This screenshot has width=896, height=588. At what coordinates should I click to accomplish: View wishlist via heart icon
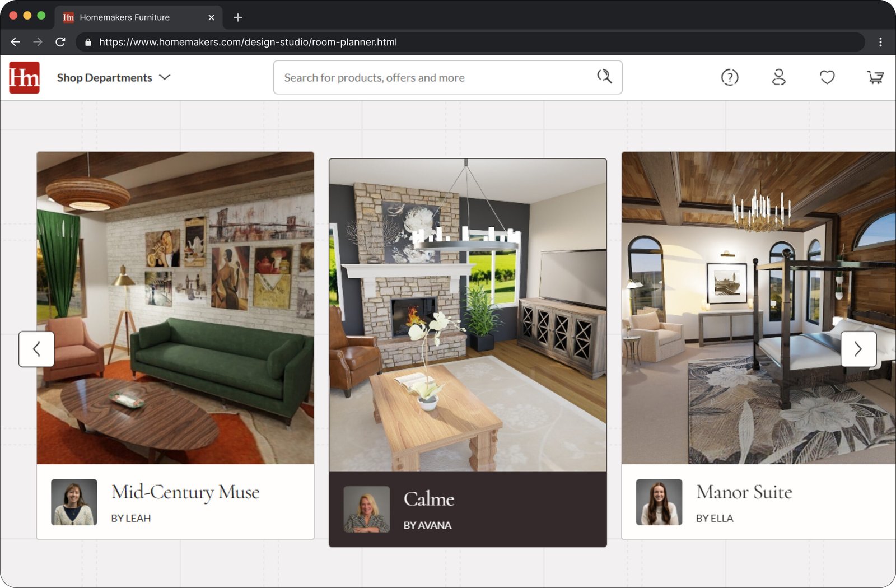pyautogui.click(x=827, y=77)
